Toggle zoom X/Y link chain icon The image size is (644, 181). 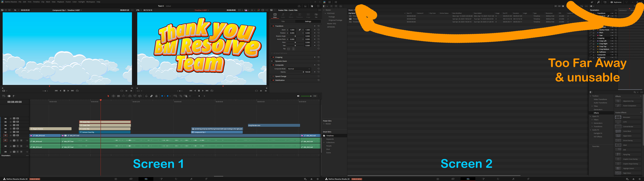(x=300, y=30)
